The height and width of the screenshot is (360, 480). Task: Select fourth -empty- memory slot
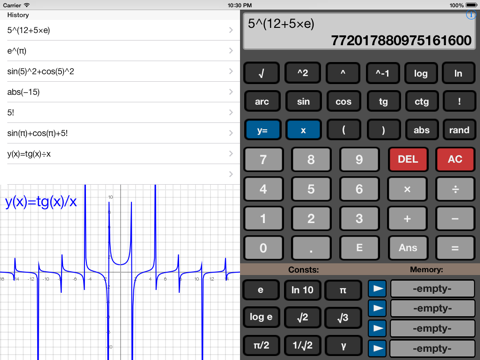point(432,349)
